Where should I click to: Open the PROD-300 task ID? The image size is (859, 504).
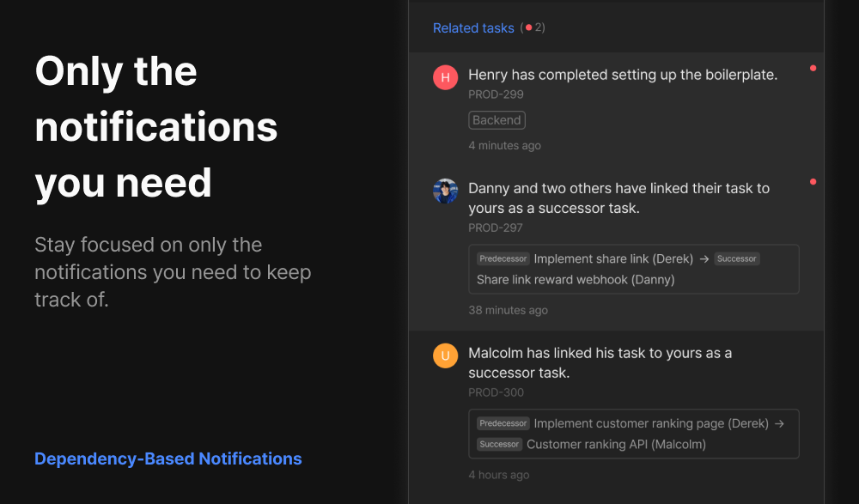pyautogui.click(x=496, y=393)
